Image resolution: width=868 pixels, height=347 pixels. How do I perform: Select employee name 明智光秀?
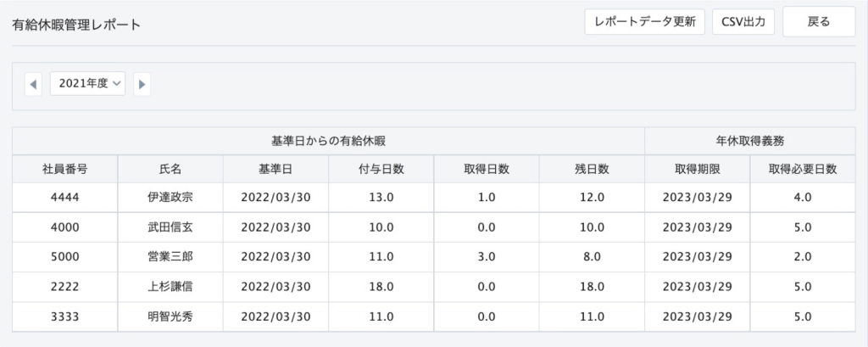tap(170, 317)
